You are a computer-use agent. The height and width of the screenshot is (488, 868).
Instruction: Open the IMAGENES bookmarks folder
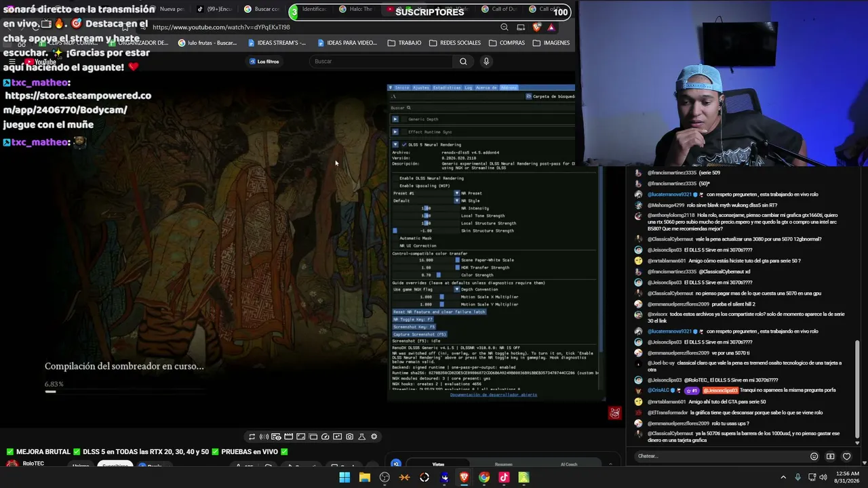point(551,43)
